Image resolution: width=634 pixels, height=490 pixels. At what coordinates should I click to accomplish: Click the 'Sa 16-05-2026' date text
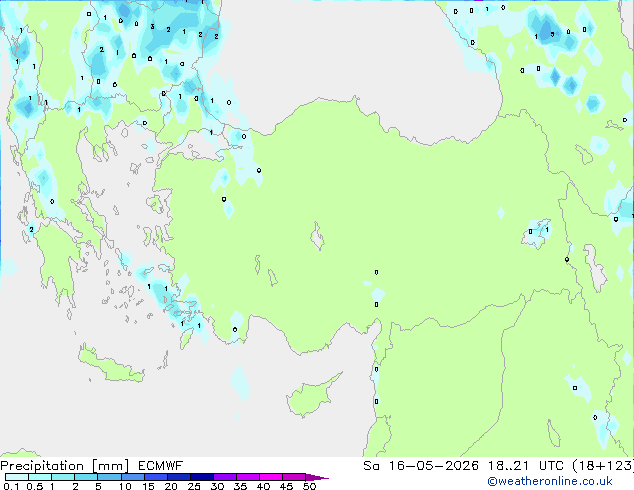pos(421,466)
